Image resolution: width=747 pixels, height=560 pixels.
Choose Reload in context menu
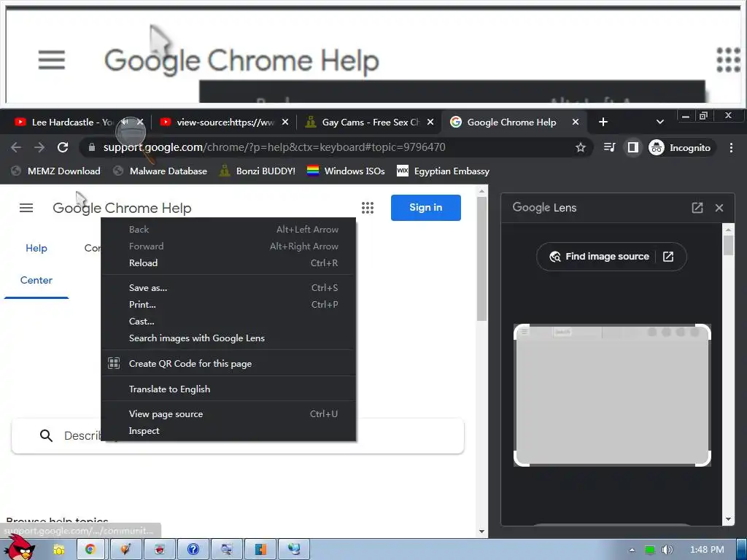[x=228, y=262]
